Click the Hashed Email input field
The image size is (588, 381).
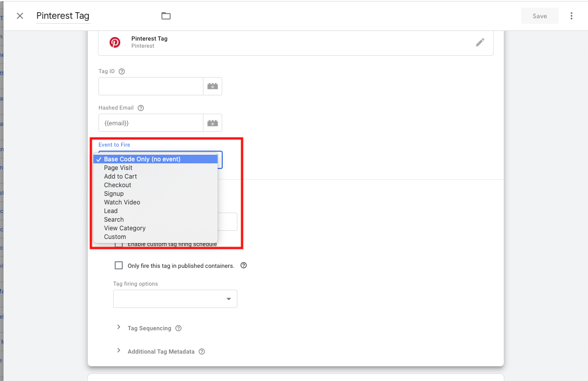click(151, 123)
